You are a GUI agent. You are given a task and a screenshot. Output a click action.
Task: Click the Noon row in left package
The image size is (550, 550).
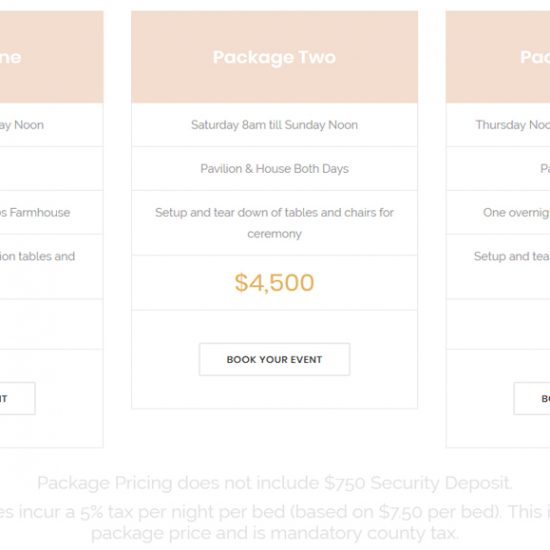[52, 125]
